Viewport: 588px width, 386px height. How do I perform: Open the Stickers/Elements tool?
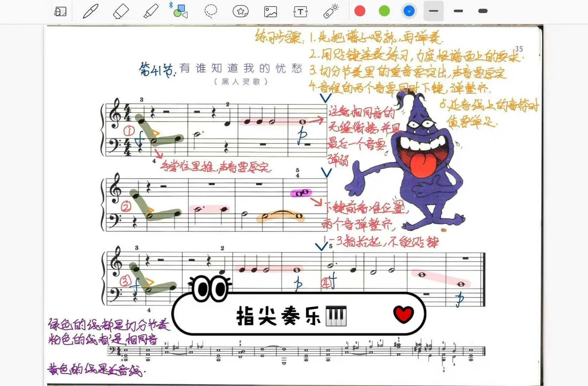click(241, 11)
